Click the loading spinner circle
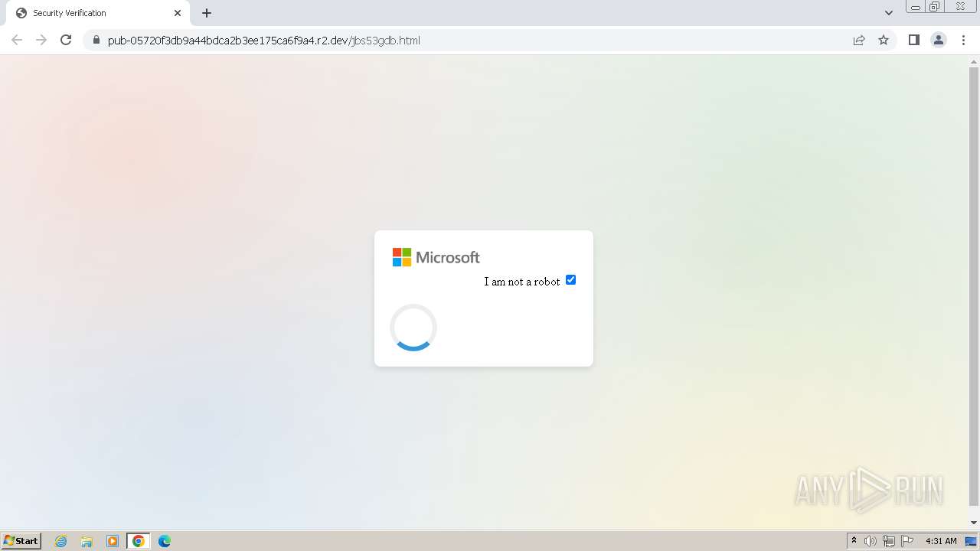This screenshot has width=980, height=551. (413, 328)
